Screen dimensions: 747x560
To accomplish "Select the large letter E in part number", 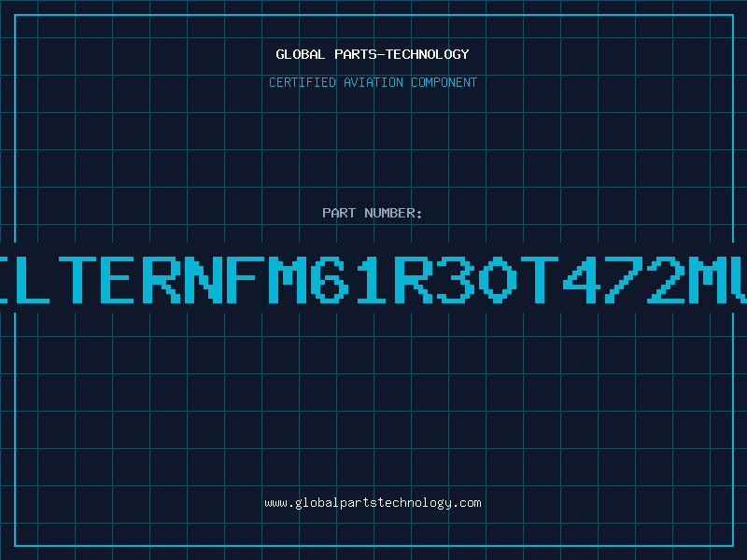I will (119, 279).
